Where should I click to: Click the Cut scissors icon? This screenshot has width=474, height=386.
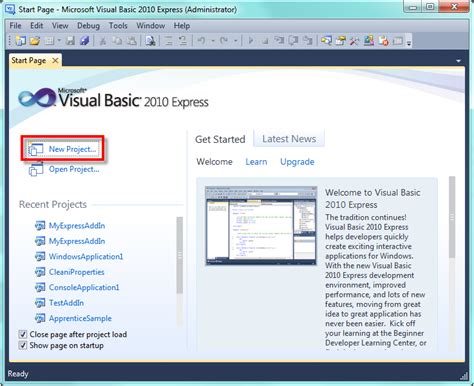coord(103,41)
